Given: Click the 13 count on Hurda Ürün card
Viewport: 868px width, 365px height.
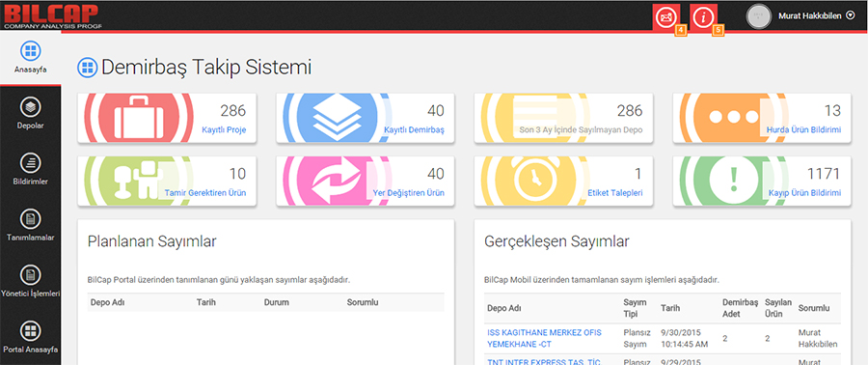Looking at the screenshot, I should pos(832,111).
